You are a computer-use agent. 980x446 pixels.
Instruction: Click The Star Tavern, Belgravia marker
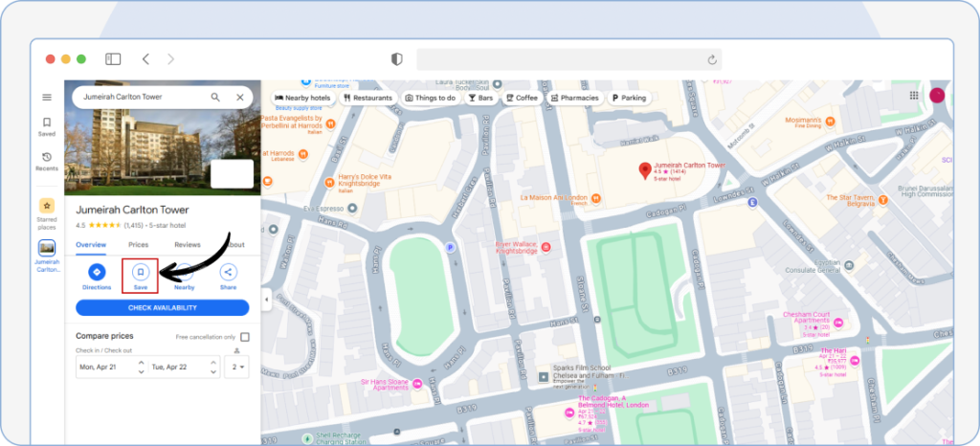[x=883, y=200]
